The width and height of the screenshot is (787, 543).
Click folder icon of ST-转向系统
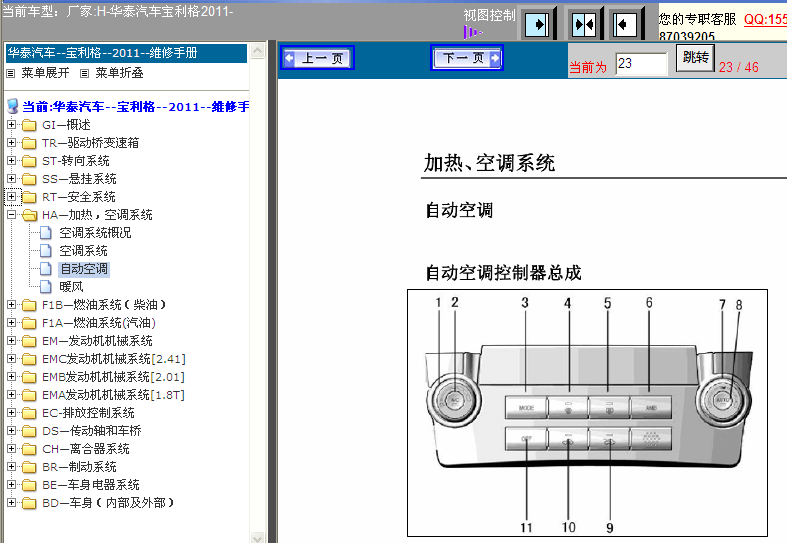click(29, 161)
